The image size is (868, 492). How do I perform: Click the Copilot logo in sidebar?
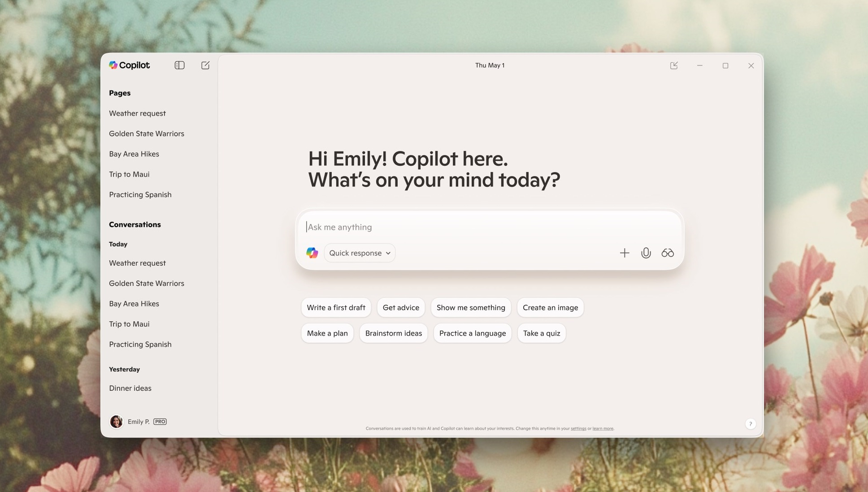(x=130, y=65)
